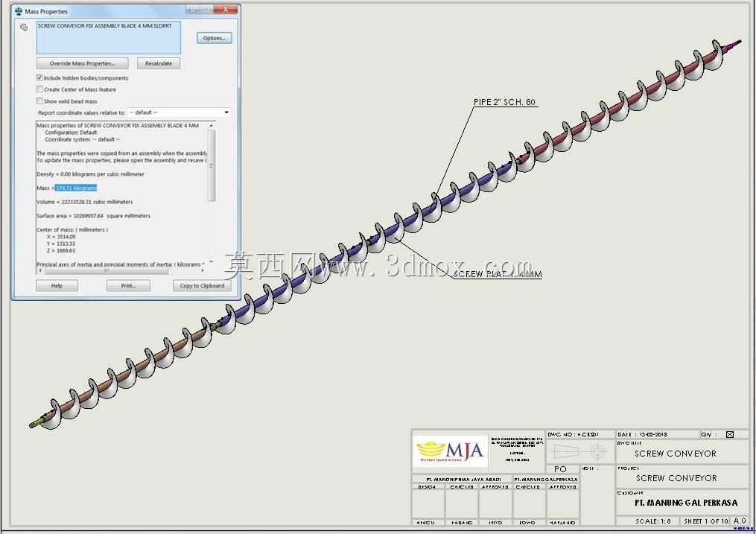
Task: Click the Mass Properties title bar icon
Action: click(x=19, y=11)
